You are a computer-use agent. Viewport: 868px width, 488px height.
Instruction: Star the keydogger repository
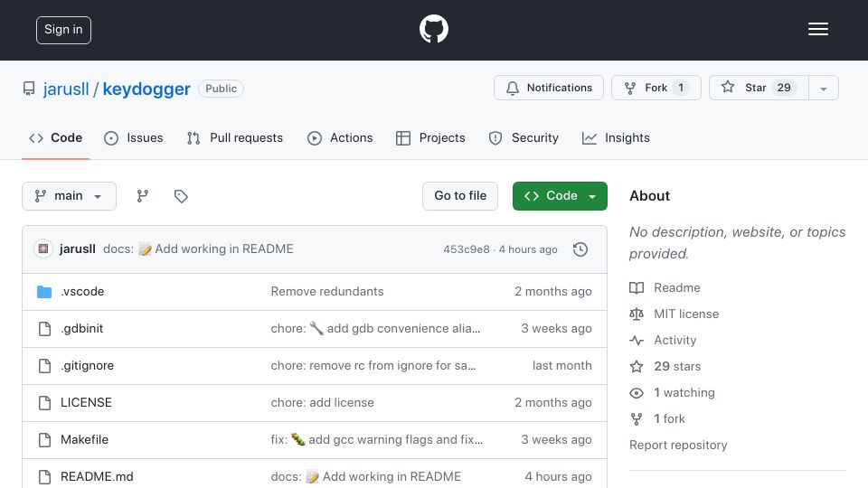759,88
